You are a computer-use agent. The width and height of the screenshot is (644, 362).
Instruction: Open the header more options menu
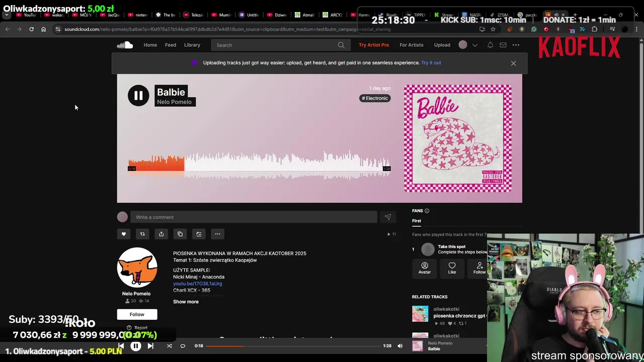pos(516,45)
